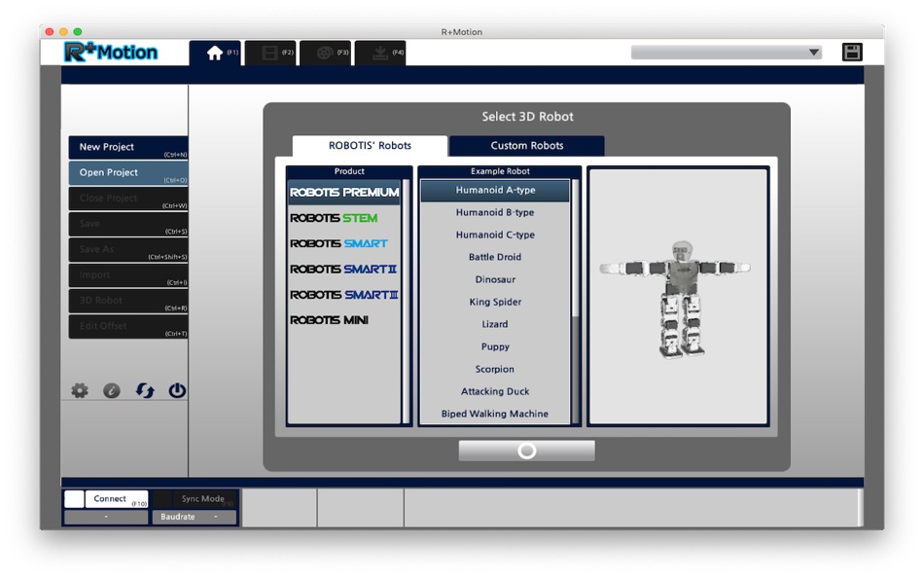Select ROBOTIS SMART III product

(344, 295)
